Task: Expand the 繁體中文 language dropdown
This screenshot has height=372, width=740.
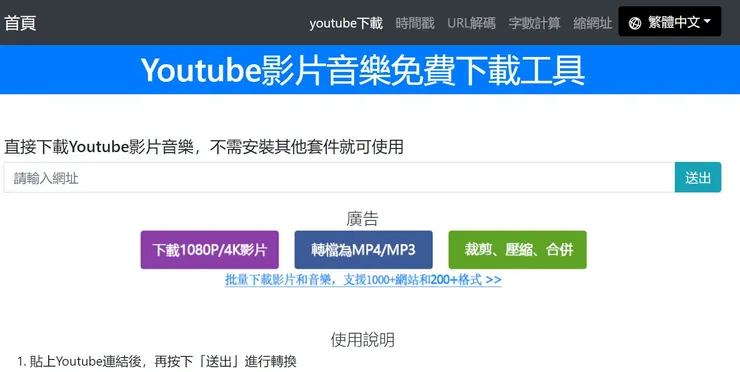Action: coord(670,22)
